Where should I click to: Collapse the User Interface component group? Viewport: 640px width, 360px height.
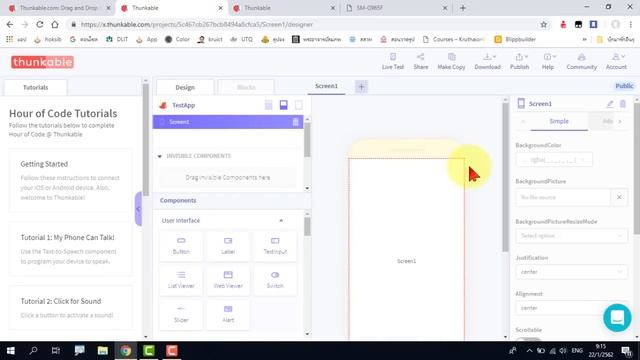pyautogui.click(x=281, y=220)
